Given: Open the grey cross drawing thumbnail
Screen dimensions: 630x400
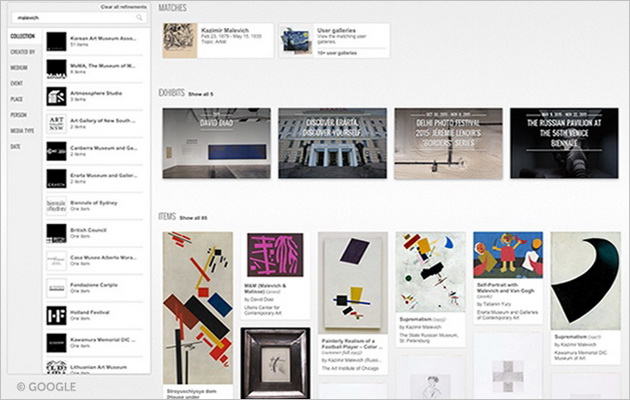Looking at the screenshot, I should click(x=508, y=377).
